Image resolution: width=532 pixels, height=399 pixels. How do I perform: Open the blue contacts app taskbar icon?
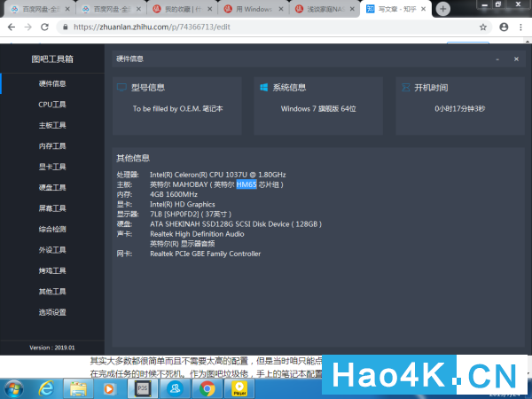175,389
